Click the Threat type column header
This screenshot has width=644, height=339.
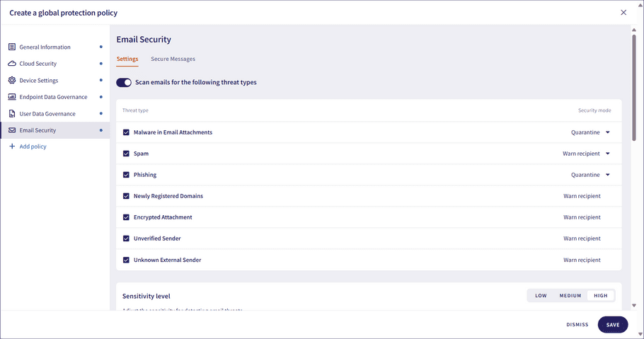click(x=135, y=110)
